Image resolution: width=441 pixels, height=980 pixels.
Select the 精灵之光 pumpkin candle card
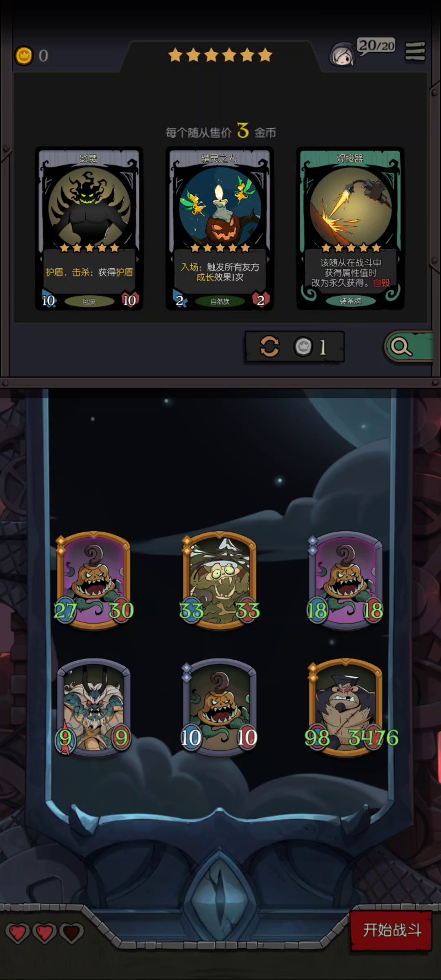click(220, 228)
